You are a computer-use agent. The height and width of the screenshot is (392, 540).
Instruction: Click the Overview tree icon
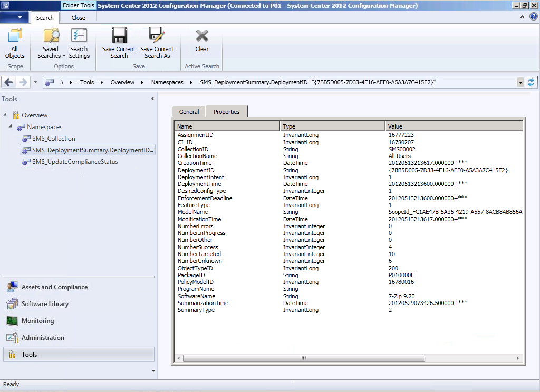15,115
